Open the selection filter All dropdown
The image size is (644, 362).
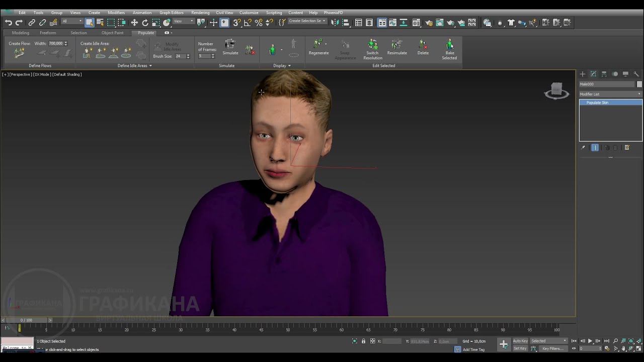coord(72,21)
